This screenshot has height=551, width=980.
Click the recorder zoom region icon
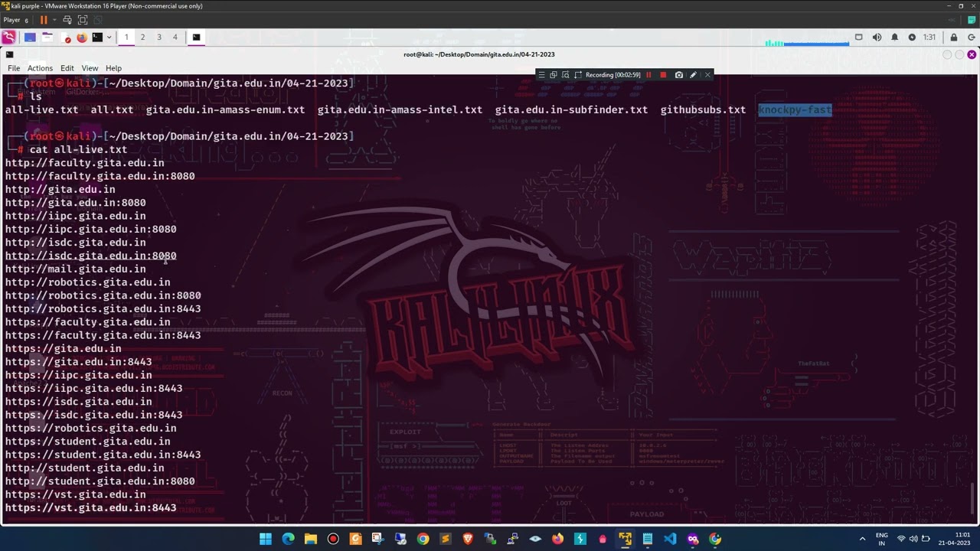[x=565, y=75]
